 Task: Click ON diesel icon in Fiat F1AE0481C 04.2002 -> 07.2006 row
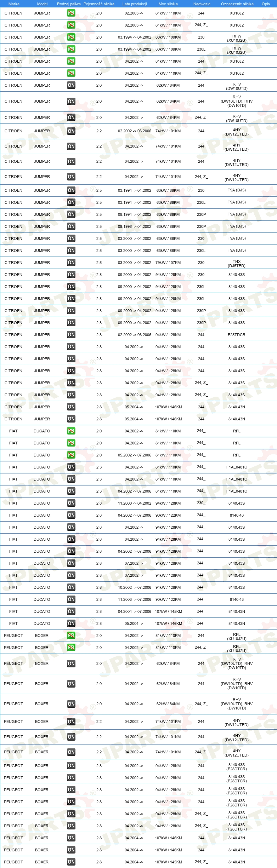71,491
